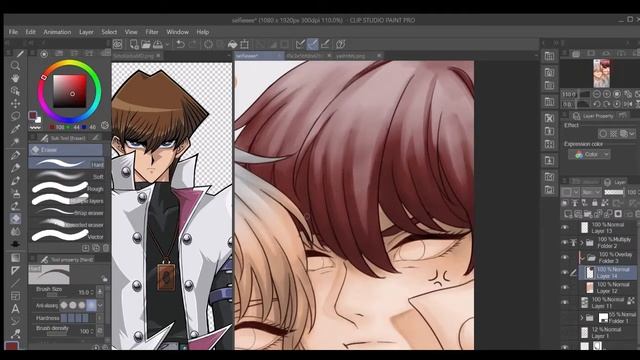This screenshot has width=640, height=360.
Task: Select the Pen tool
Action: [x=15, y=156]
